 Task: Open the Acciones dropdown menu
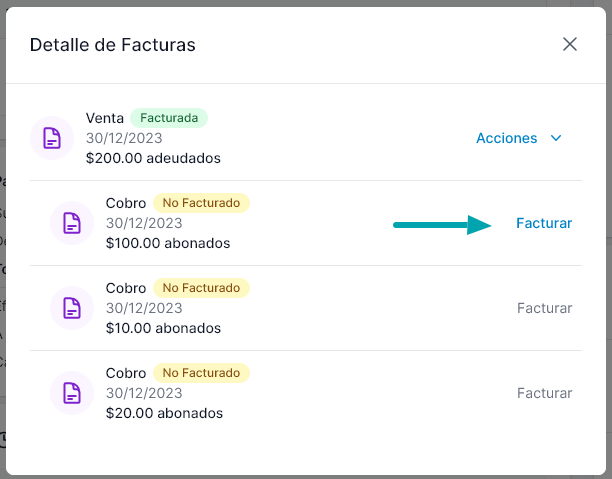click(x=507, y=138)
